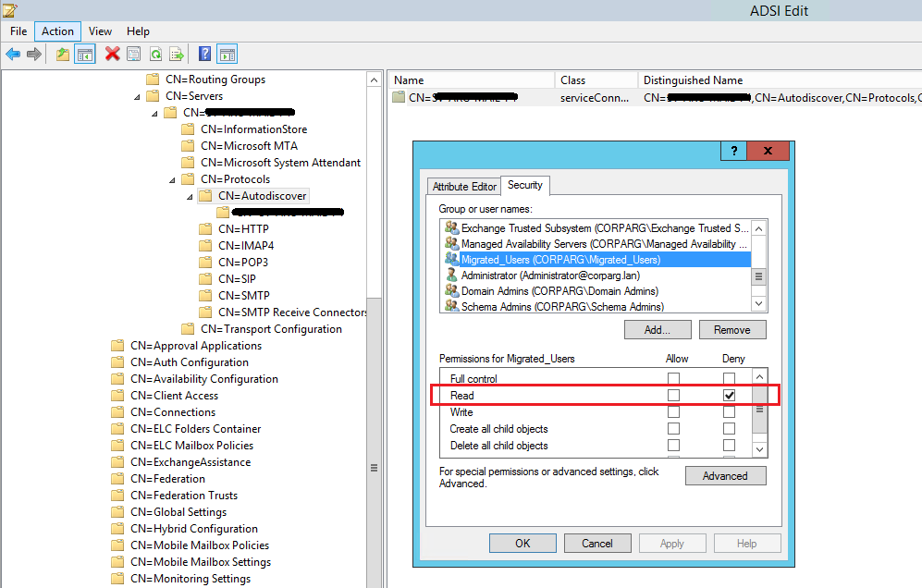The width and height of the screenshot is (922, 588).
Task: Click the green Refresh toolbar icon
Action: tap(156, 55)
